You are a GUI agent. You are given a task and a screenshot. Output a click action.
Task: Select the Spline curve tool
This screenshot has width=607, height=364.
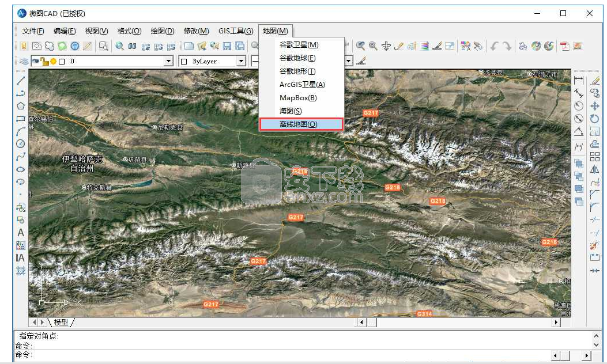tap(21, 157)
